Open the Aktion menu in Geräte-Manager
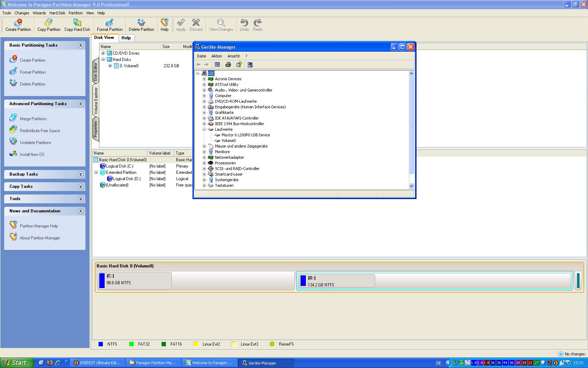Image resolution: width=588 pixels, height=368 pixels. (217, 56)
